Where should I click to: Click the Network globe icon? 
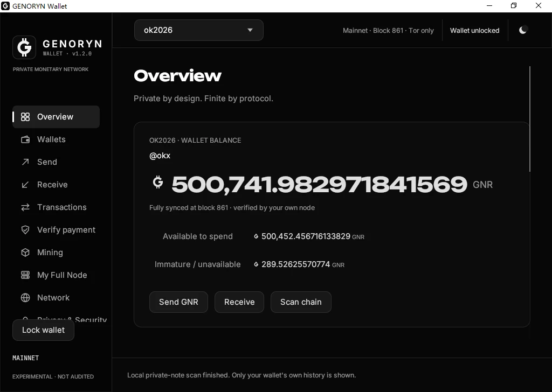click(x=25, y=297)
